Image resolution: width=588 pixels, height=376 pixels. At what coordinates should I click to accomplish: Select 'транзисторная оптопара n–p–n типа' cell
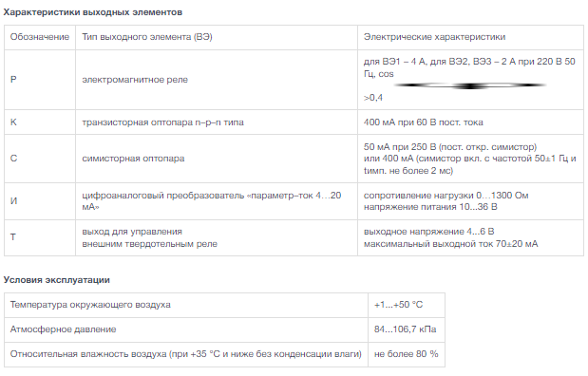[x=217, y=122]
